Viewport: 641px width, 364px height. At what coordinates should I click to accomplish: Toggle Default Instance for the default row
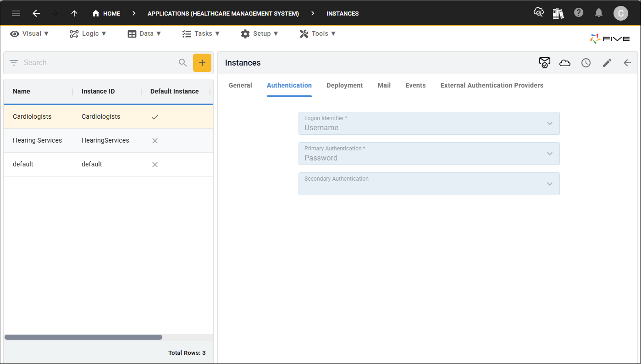point(155,164)
